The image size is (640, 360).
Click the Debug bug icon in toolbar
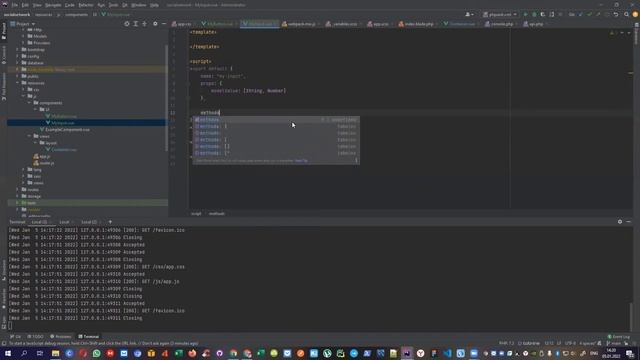coord(534,14)
